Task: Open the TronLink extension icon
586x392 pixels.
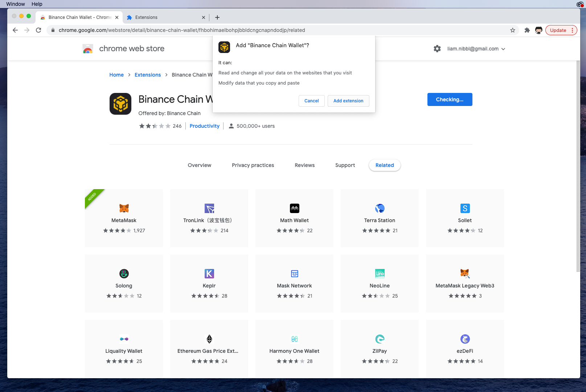Action: [x=209, y=208]
